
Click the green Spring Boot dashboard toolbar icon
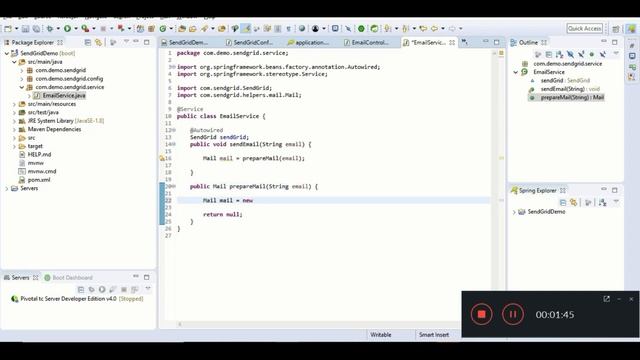coord(361,29)
